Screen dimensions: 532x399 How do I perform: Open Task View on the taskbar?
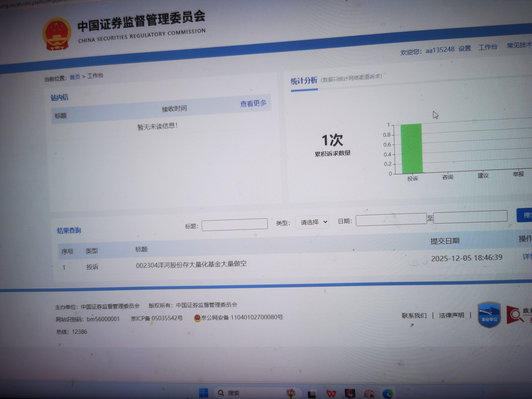click(x=311, y=394)
